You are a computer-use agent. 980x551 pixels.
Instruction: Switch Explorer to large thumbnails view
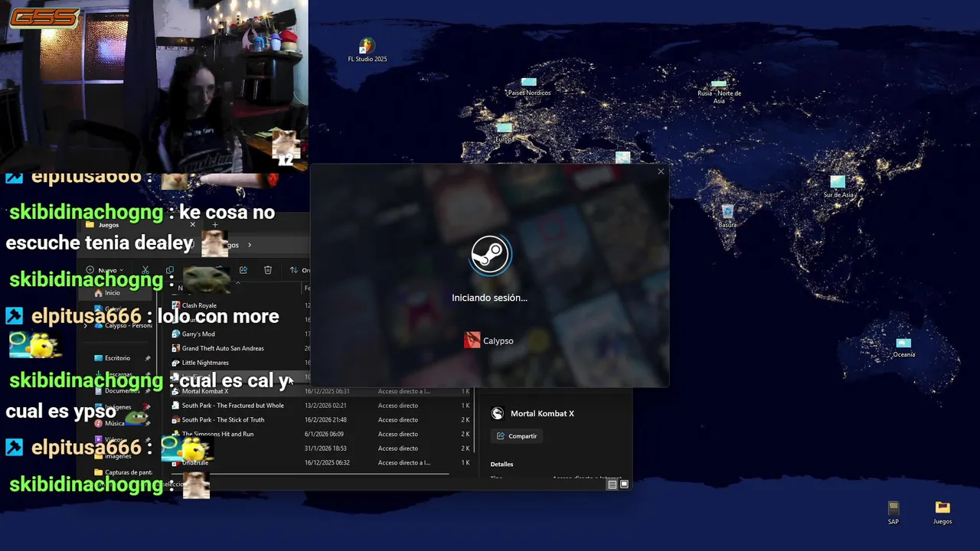click(x=624, y=484)
